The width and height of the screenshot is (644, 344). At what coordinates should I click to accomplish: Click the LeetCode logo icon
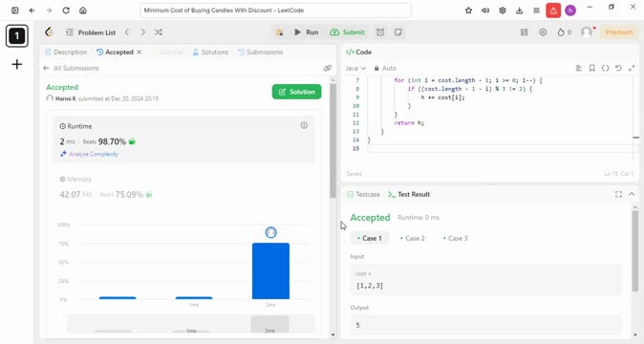(x=50, y=32)
